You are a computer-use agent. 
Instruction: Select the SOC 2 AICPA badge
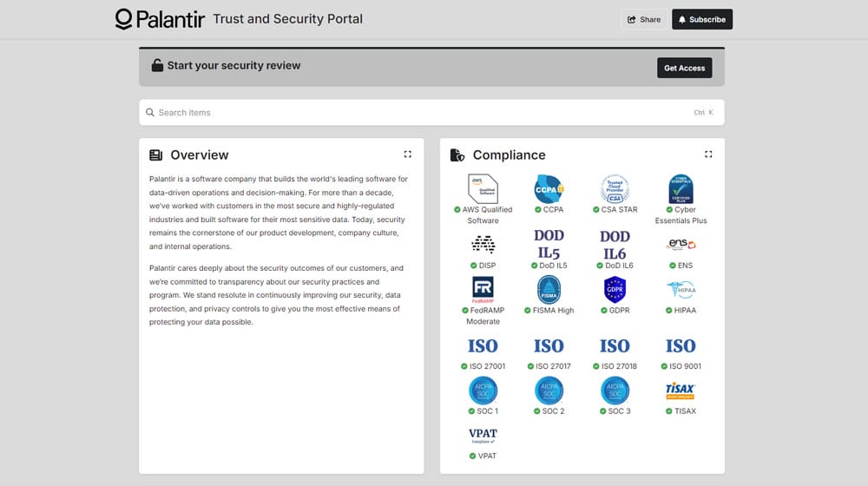(549, 391)
